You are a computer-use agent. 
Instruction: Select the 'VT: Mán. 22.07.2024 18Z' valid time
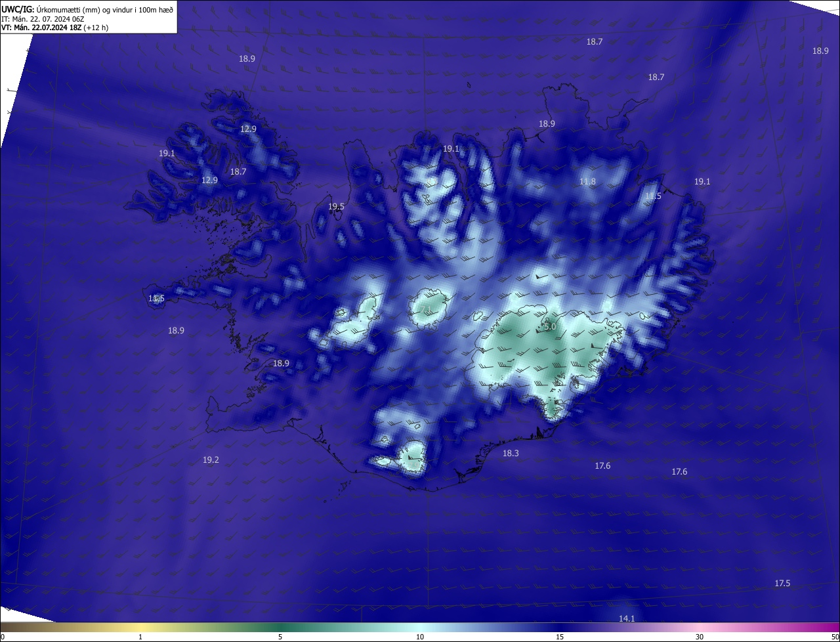coord(41,28)
